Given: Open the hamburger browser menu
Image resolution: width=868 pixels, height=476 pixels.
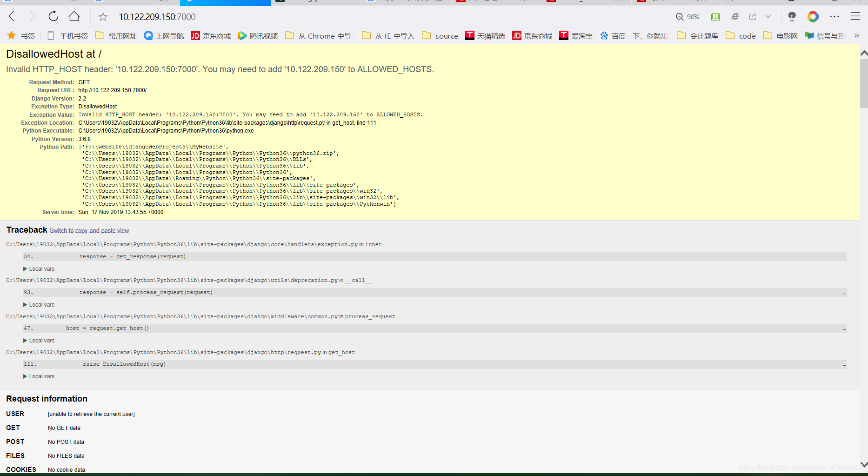Looking at the screenshot, I should [x=855, y=17].
